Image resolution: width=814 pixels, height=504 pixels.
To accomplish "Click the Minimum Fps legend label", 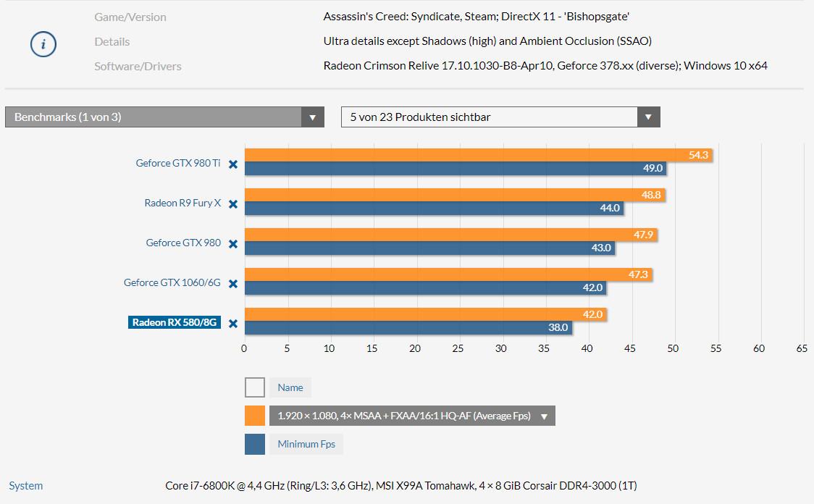I will click(x=306, y=445).
